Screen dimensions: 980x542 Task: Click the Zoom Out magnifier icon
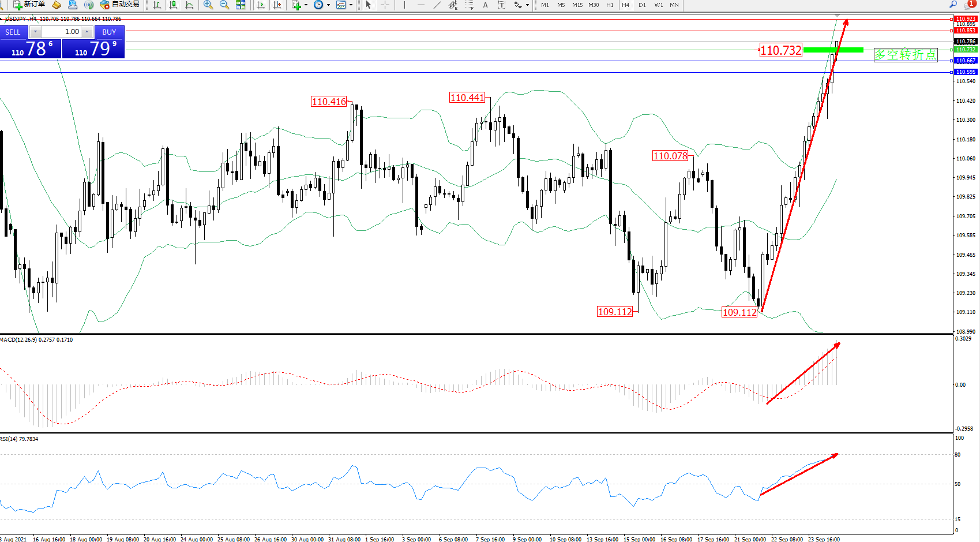click(x=224, y=5)
